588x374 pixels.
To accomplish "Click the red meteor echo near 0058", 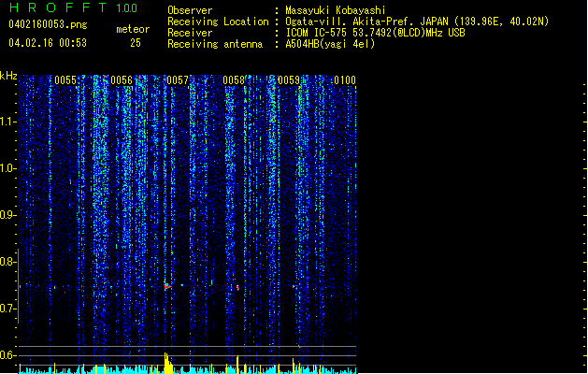I will click(x=237, y=287).
